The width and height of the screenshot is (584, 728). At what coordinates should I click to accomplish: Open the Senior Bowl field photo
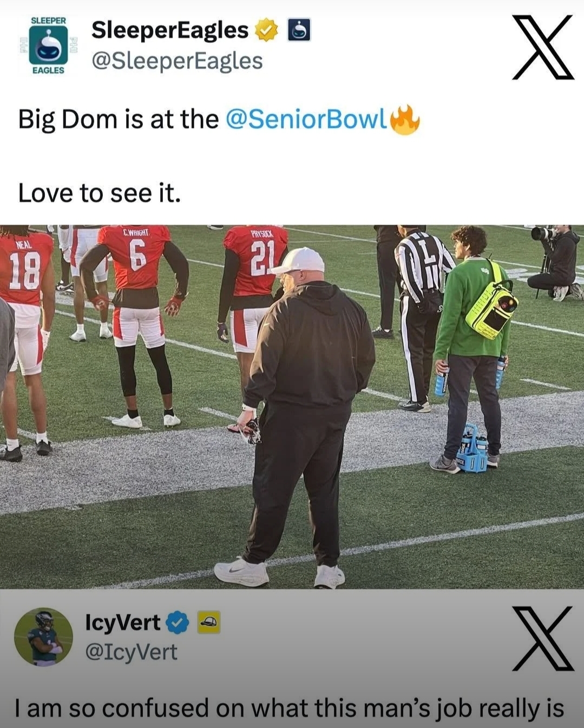click(292, 407)
